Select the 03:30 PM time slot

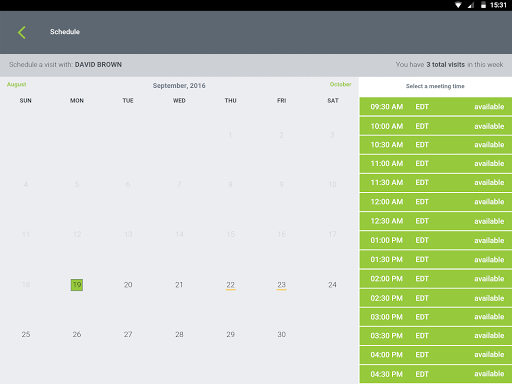[x=436, y=336]
